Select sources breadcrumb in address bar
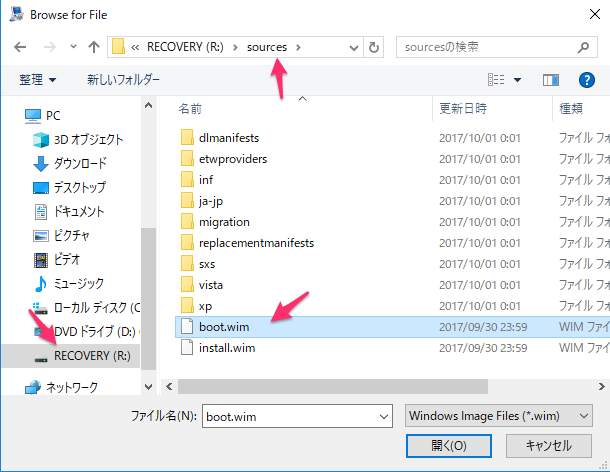This screenshot has width=610, height=472. point(267,47)
